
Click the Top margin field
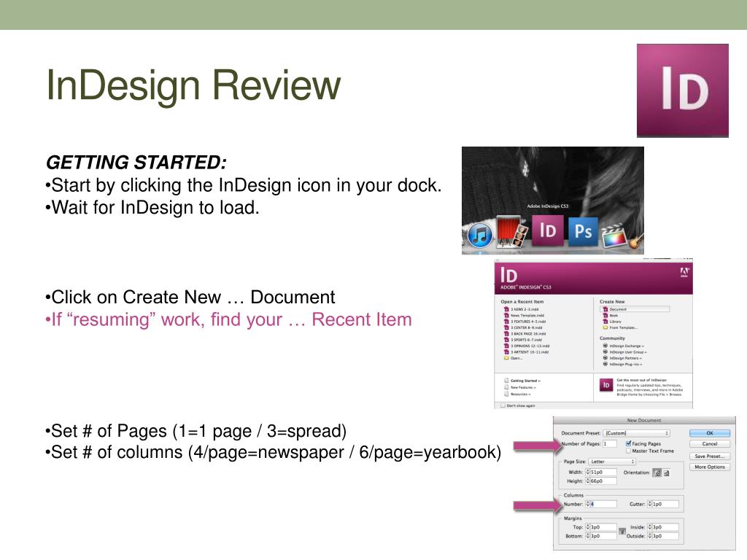tap(603, 528)
